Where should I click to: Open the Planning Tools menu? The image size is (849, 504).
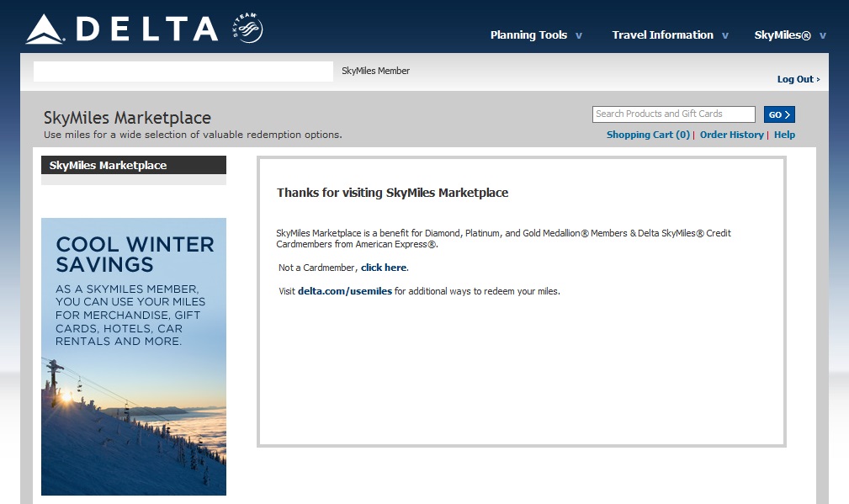click(528, 35)
